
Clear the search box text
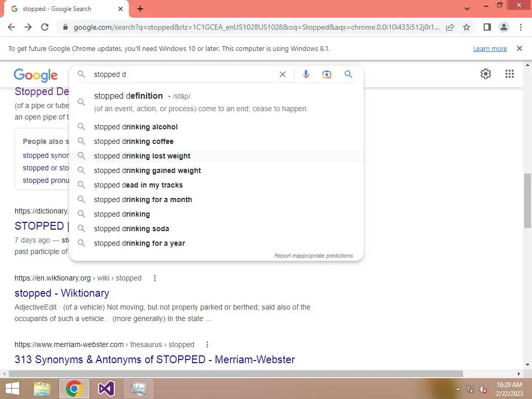(282, 74)
